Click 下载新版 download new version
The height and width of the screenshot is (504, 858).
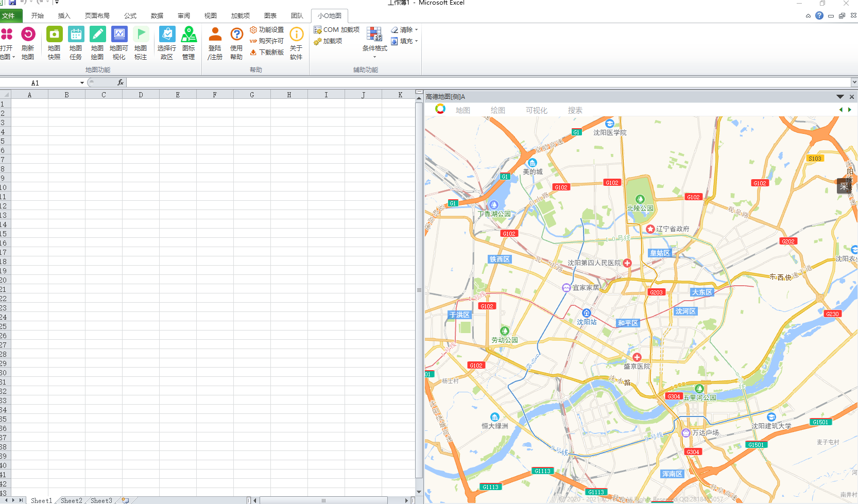(x=267, y=53)
